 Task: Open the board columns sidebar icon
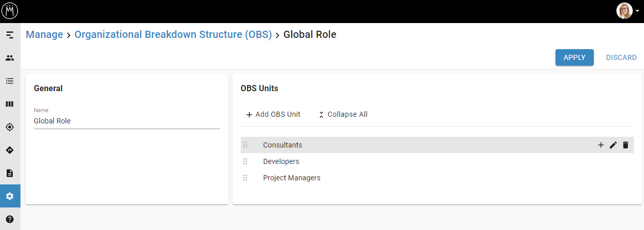tap(10, 104)
